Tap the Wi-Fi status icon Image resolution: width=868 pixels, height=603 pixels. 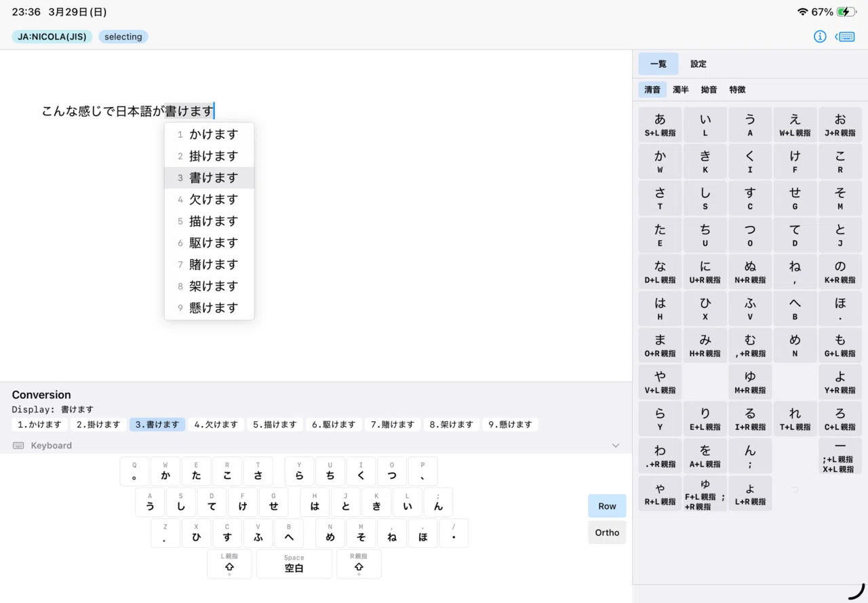[x=803, y=12]
